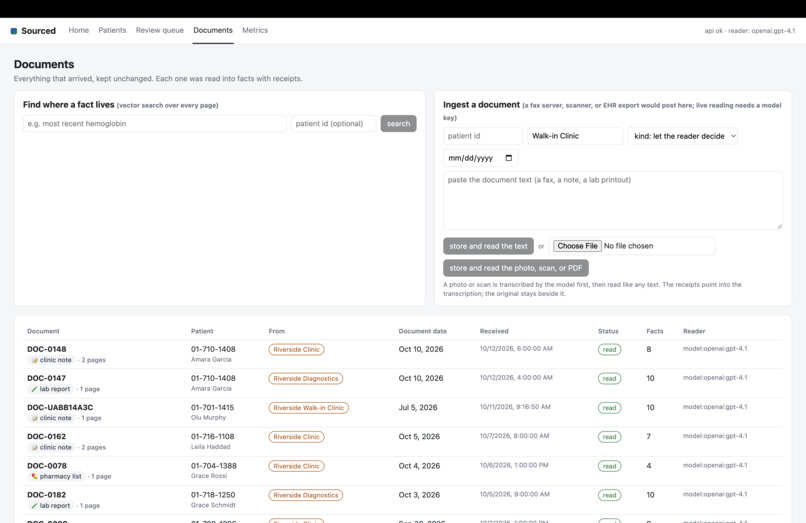Click the Riverside Clinic tag for DOC-0148

(296, 350)
